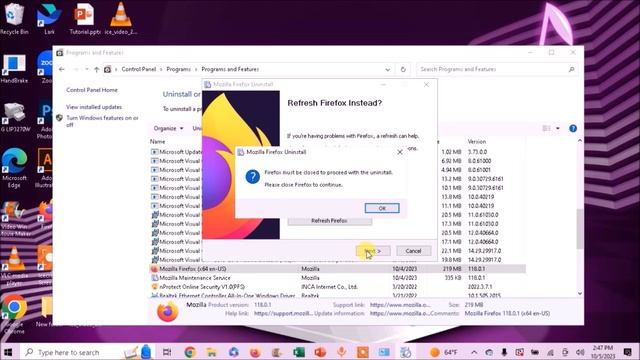Click the blue question mark icon in dialog

coord(253,177)
